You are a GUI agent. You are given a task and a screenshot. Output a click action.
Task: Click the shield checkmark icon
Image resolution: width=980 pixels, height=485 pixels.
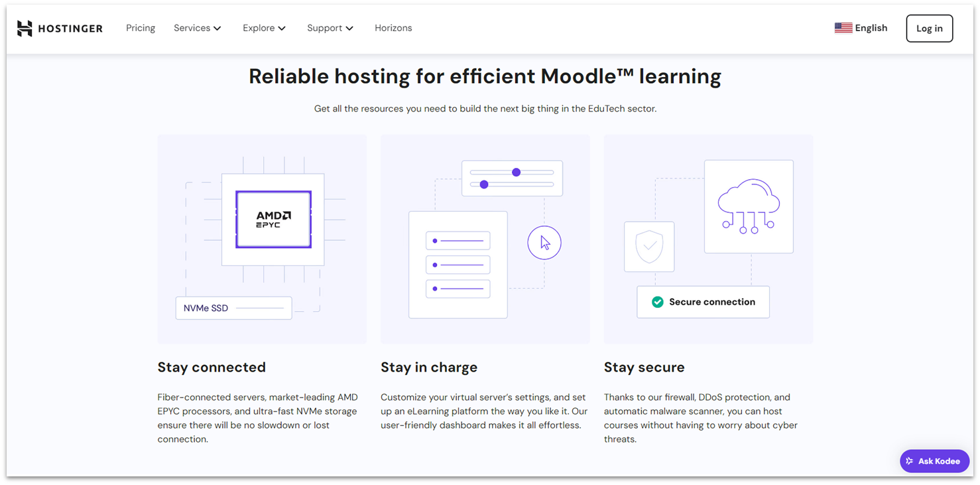tap(649, 247)
